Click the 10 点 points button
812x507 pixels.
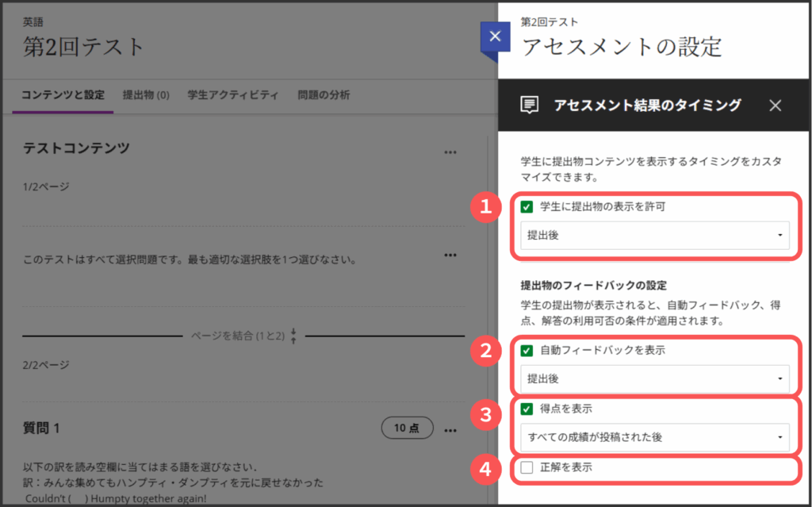coord(407,428)
